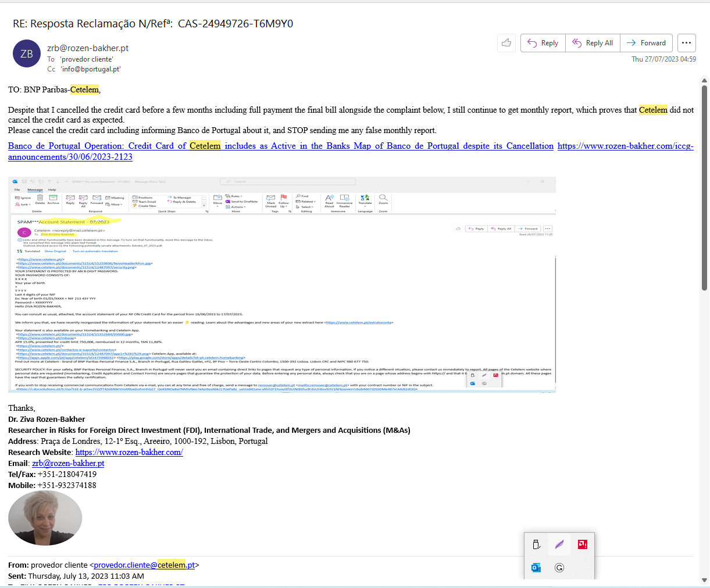The width and height of the screenshot is (710, 588).
Task: Forward this message
Action: pyautogui.click(x=647, y=43)
